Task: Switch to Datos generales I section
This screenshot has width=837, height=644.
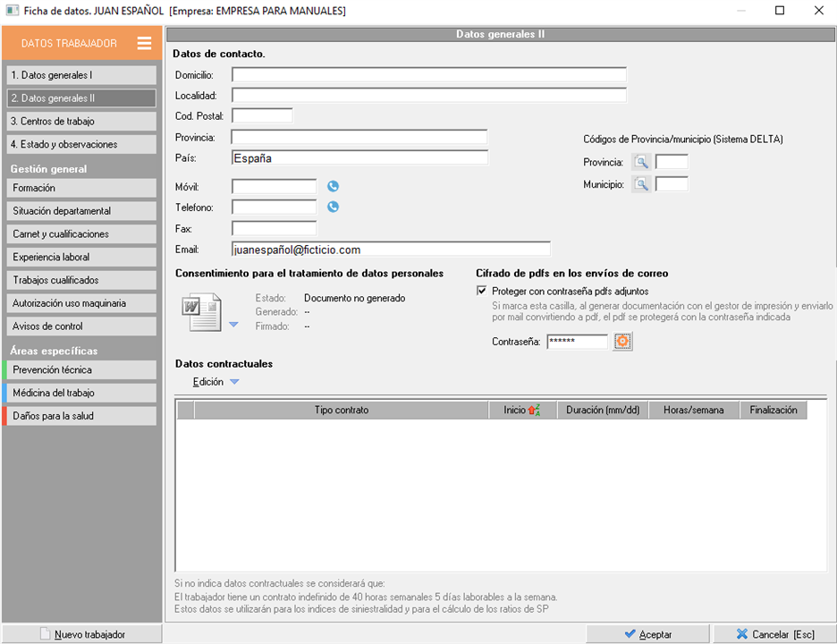Action: (x=80, y=75)
